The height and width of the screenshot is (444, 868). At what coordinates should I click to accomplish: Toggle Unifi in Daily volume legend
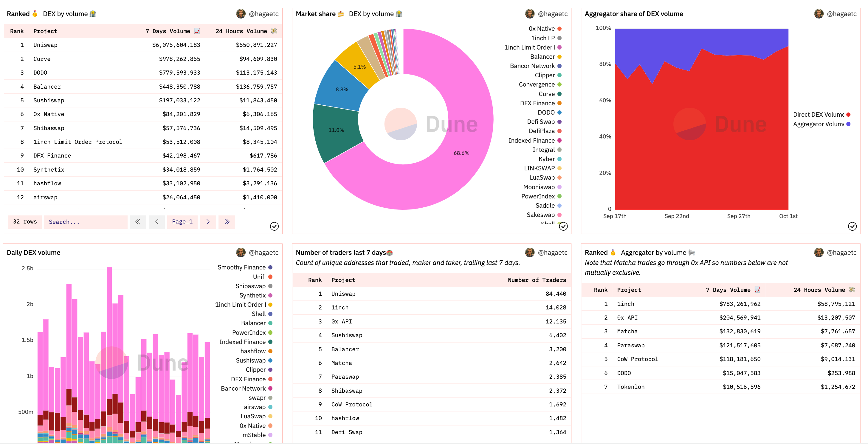[263, 277]
